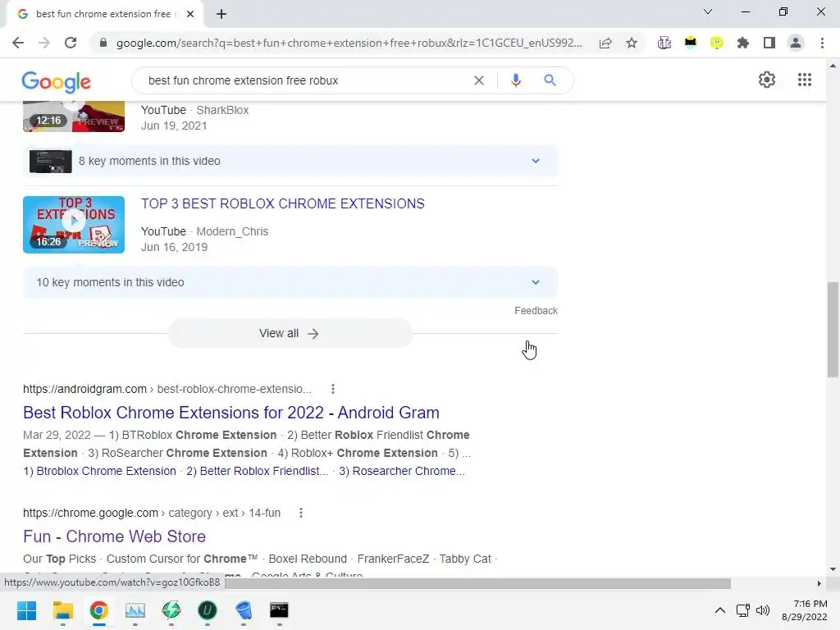Viewport: 840px width, 630px height.
Task: Open Chrome from the taskbar
Action: click(98, 610)
